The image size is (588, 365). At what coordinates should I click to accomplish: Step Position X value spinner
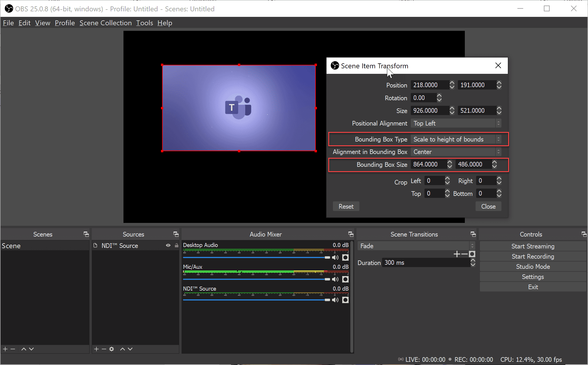452,85
